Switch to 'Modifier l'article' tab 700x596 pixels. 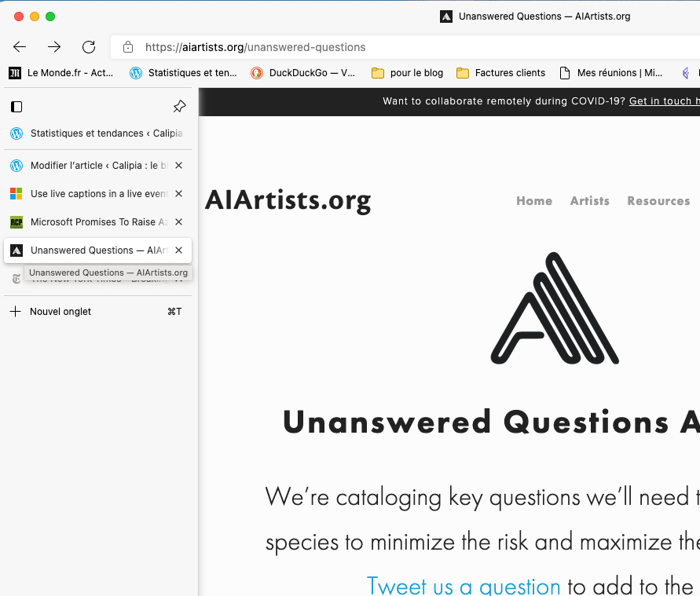(x=90, y=166)
